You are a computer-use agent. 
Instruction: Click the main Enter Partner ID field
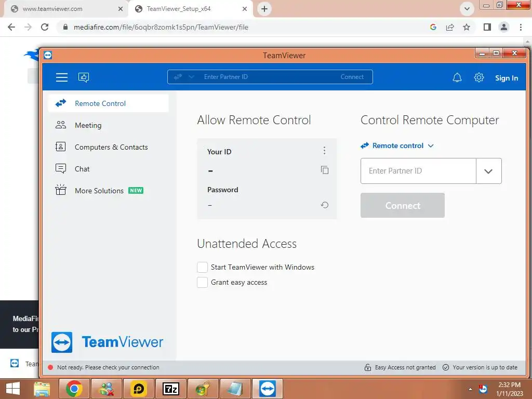[x=418, y=171]
